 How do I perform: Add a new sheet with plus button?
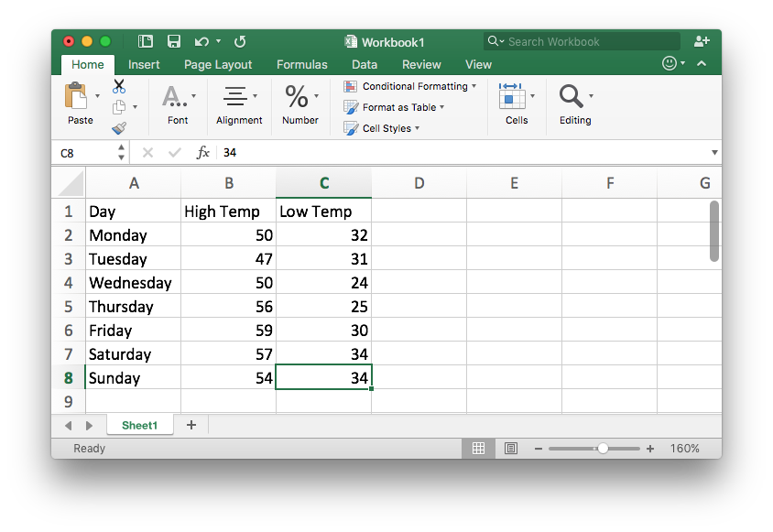pos(191,425)
